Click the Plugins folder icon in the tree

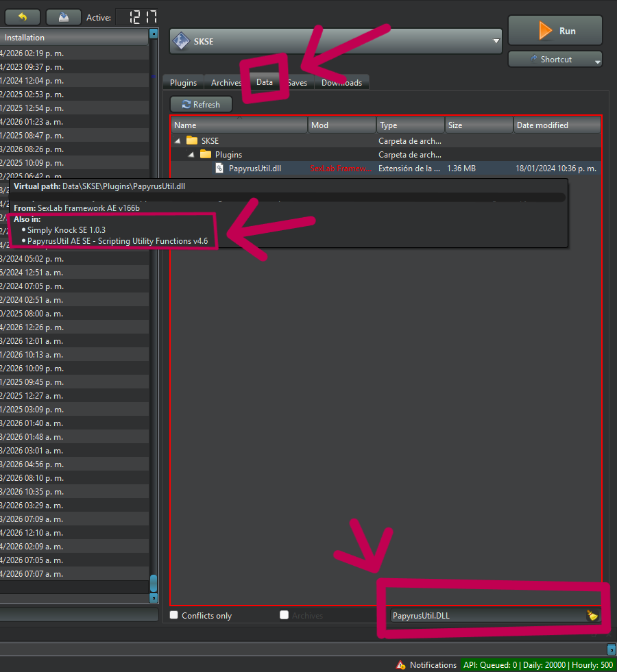(206, 154)
